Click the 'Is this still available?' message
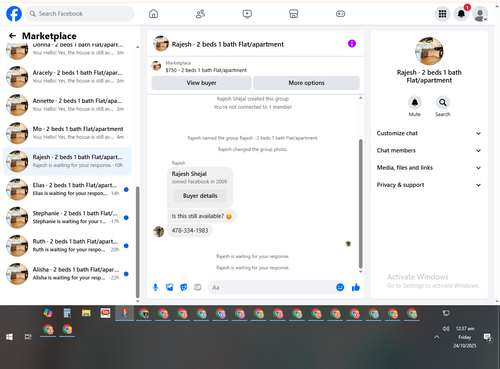The width and height of the screenshot is (500, 369). (x=202, y=216)
